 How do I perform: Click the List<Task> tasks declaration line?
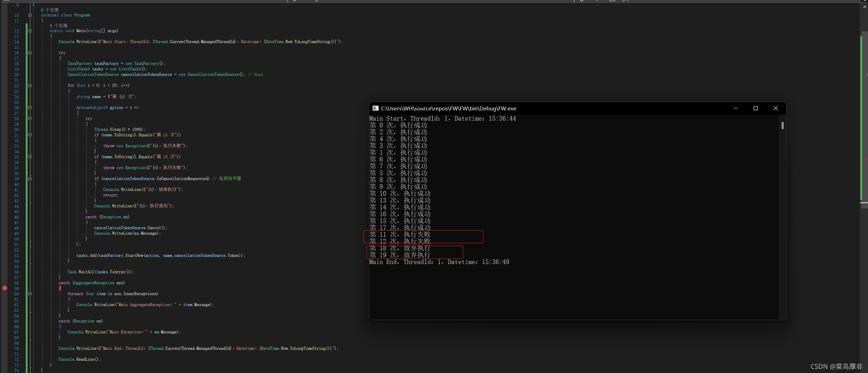[108, 69]
